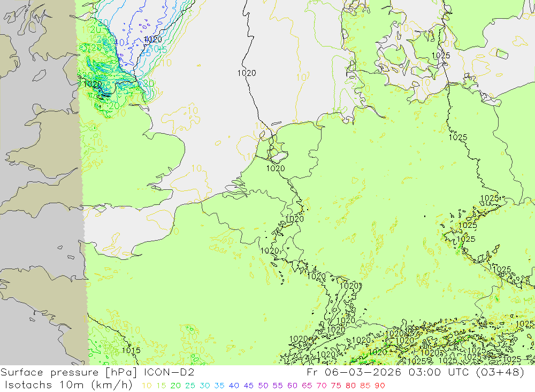Click the forecast offset "(03+48)" text

(x=500, y=372)
